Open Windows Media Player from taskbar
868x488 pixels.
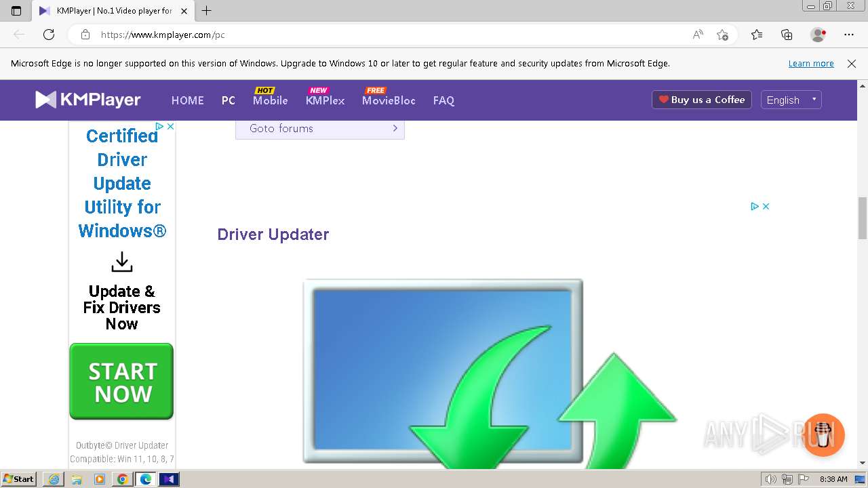tap(100, 479)
